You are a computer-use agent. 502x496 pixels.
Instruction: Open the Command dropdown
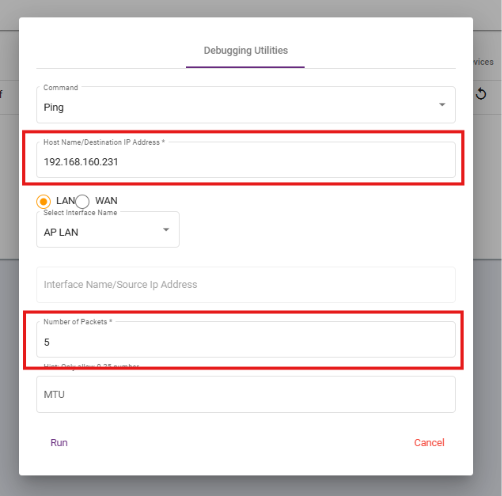(246, 105)
